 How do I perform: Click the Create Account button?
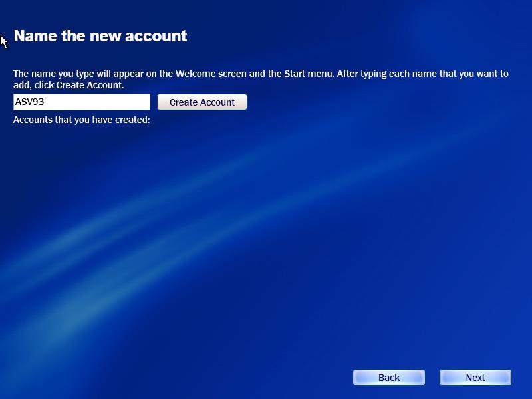point(201,102)
